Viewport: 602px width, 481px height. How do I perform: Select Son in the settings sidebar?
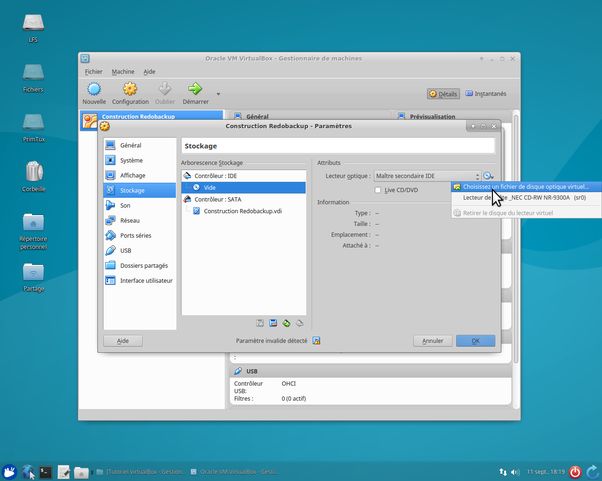[140, 205]
